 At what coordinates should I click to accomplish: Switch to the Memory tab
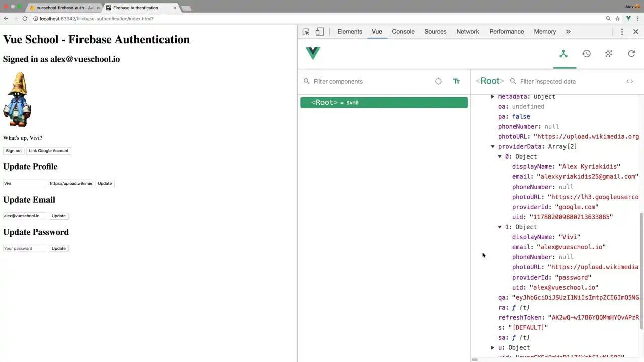(x=545, y=31)
